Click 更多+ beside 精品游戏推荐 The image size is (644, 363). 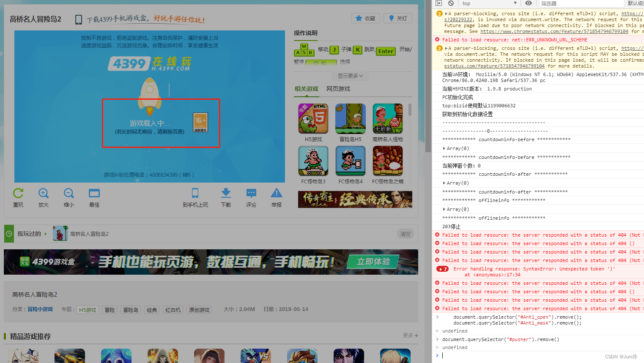(410, 335)
